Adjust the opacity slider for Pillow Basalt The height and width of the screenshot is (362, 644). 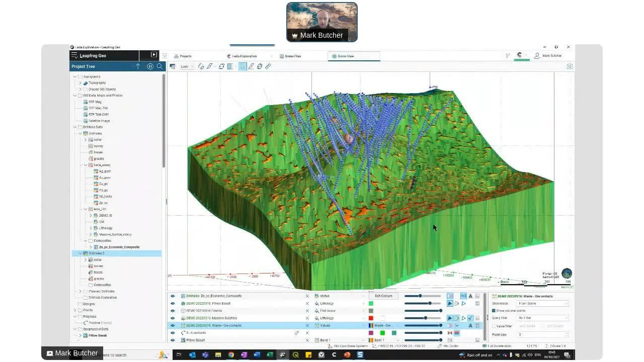[422, 304]
